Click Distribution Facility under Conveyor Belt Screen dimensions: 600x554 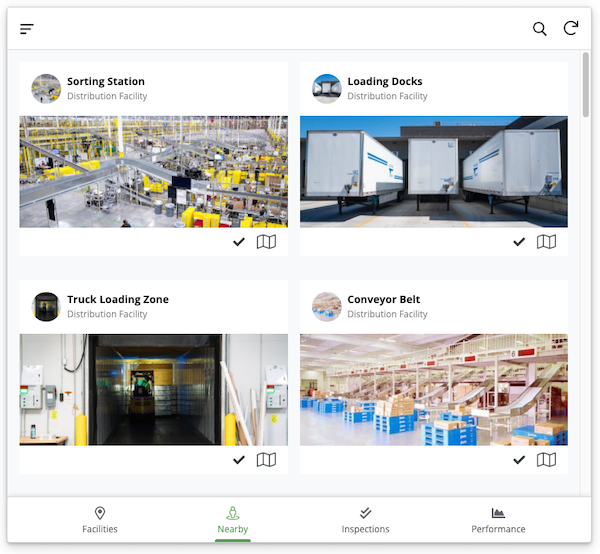point(387,314)
